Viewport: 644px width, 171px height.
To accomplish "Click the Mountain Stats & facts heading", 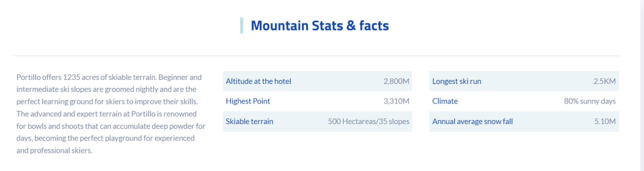I will pos(320,26).
